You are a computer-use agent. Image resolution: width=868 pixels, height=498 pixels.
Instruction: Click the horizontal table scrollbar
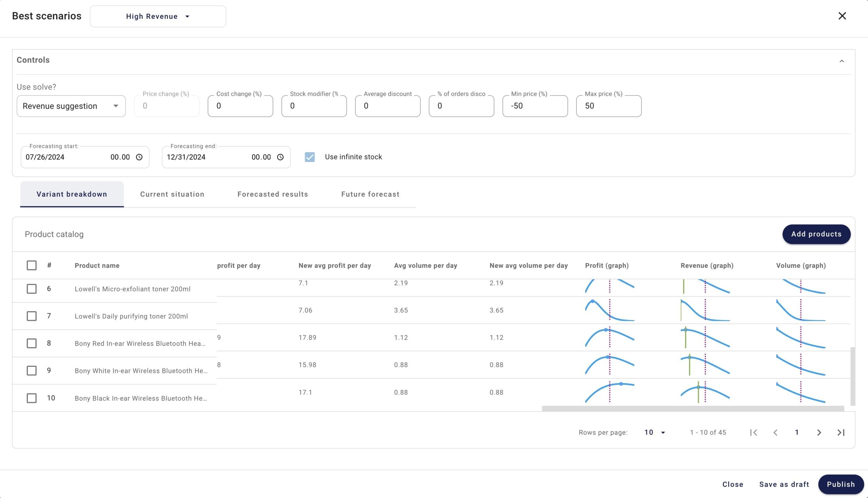point(693,409)
